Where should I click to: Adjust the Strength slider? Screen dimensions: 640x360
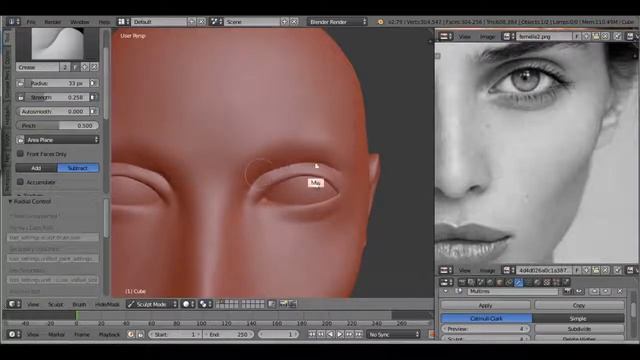point(57,97)
